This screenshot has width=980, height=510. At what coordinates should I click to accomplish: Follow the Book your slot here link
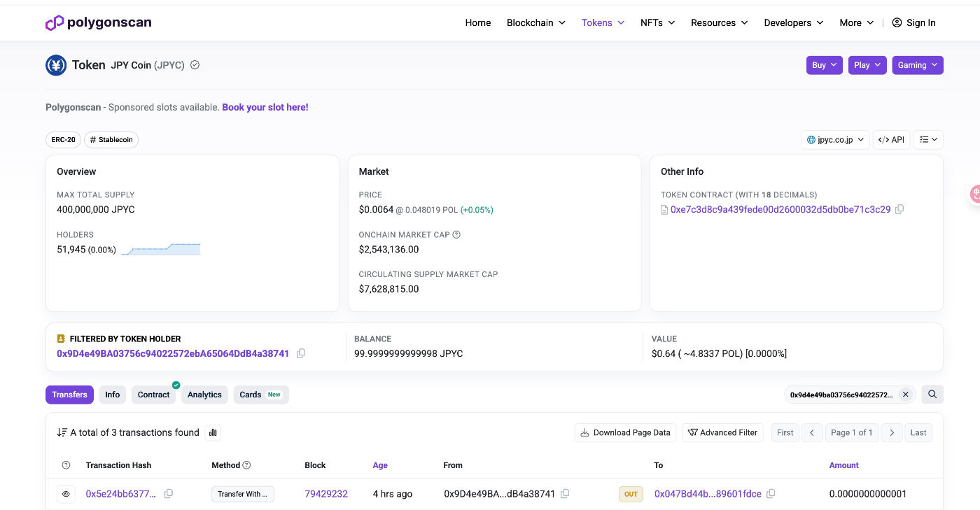click(x=265, y=107)
